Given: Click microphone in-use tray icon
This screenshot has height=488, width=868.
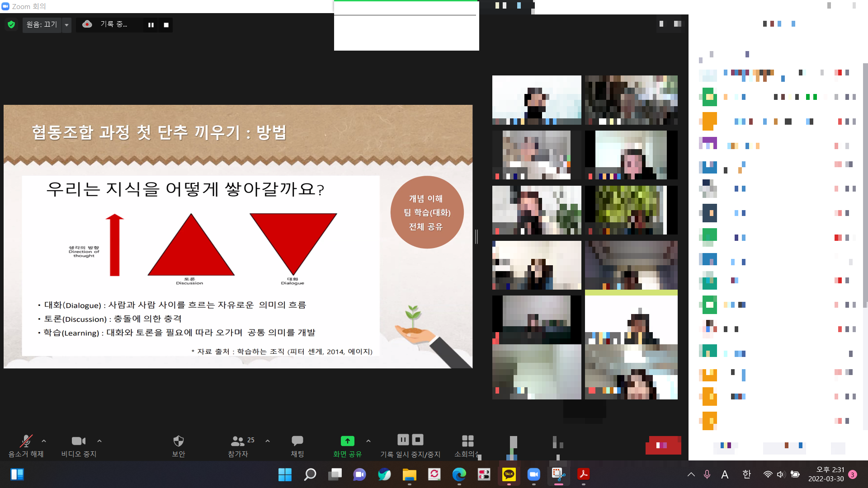Looking at the screenshot, I should (x=707, y=474).
